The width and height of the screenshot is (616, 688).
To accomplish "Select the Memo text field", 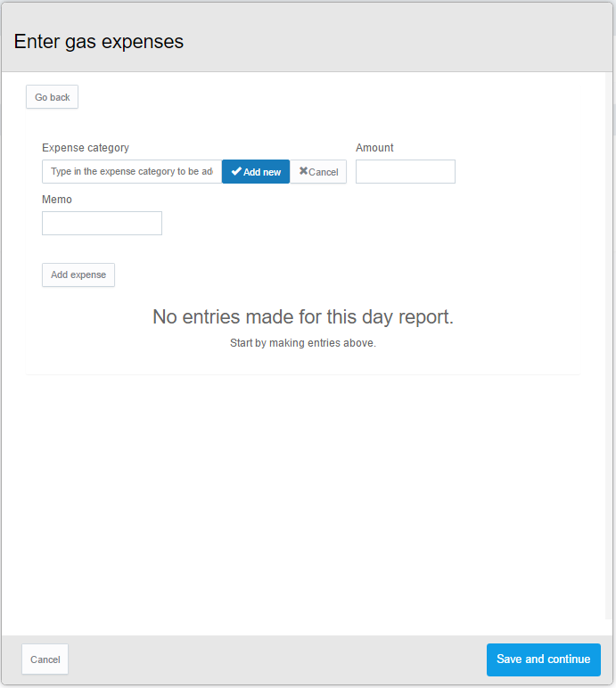I will tap(102, 223).
